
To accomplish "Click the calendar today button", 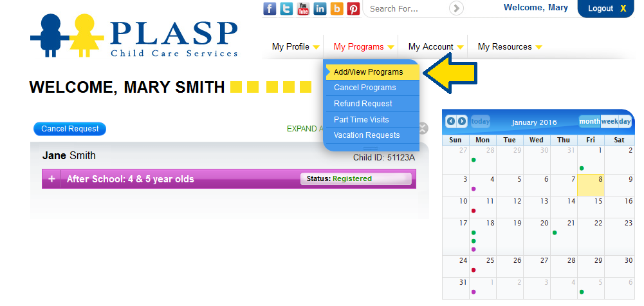I will tap(480, 121).
